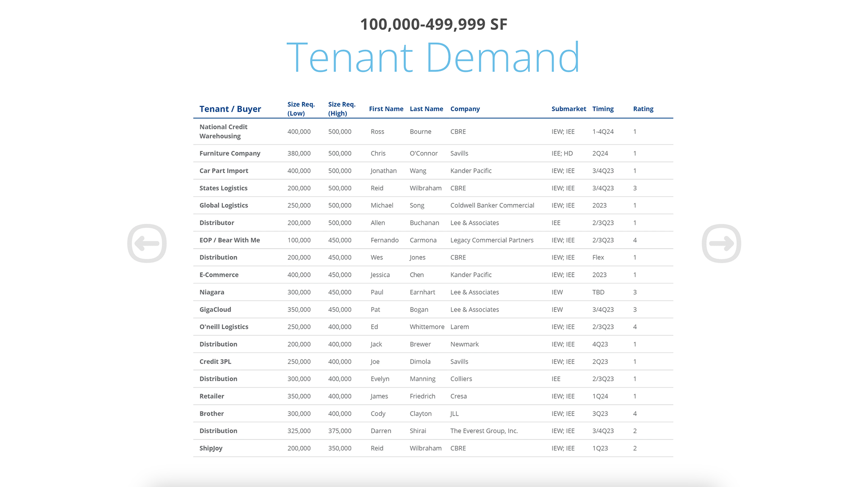Click the Niagara tenant name
The image size is (868, 487).
(x=212, y=292)
